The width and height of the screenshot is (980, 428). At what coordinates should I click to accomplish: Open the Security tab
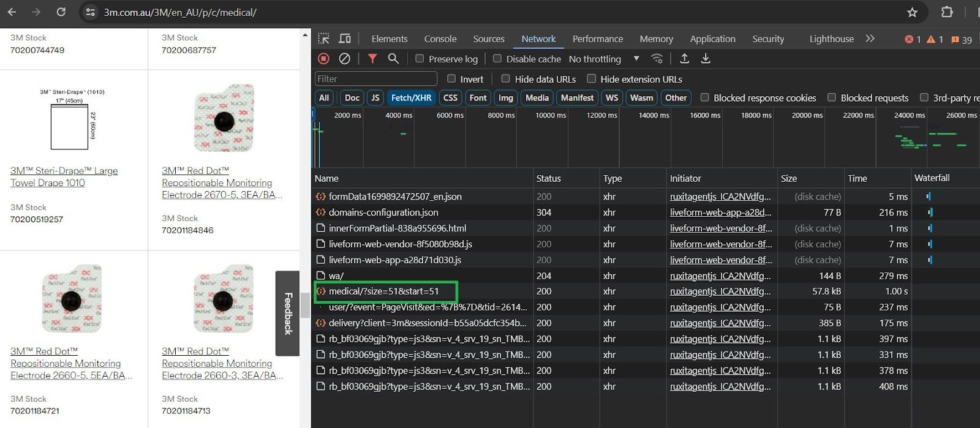768,39
